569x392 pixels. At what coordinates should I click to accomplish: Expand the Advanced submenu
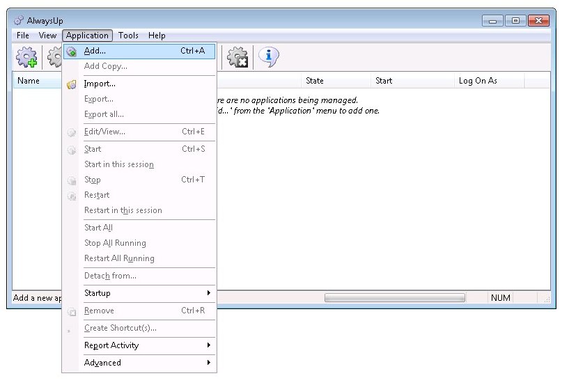[x=139, y=363]
